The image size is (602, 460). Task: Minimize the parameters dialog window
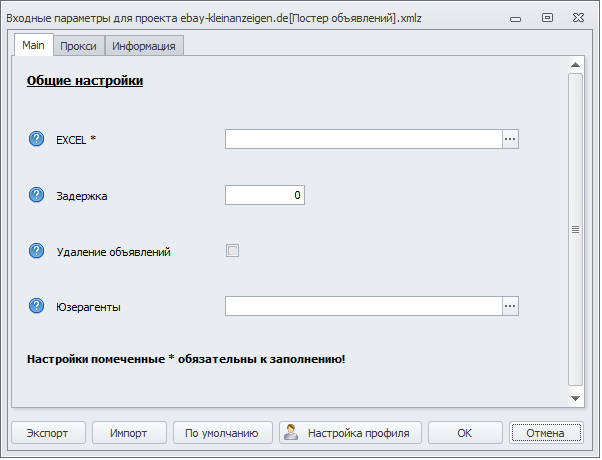pyautogui.click(x=515, y=18)
